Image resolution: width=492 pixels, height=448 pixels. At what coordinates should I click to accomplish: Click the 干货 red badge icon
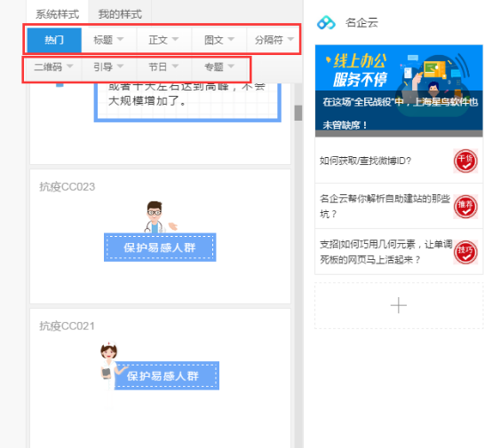465,161
